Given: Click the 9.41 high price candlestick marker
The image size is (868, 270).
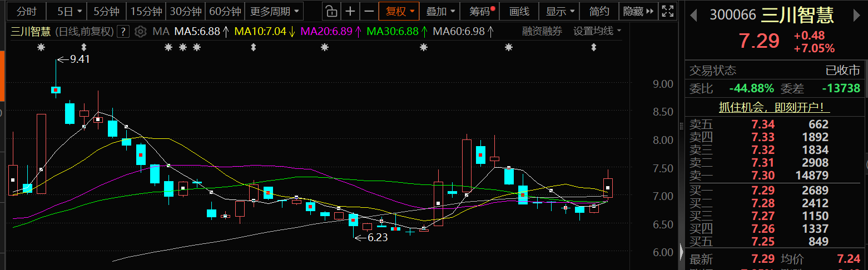Looking at the screenshot, I should (x=56, y=89).
